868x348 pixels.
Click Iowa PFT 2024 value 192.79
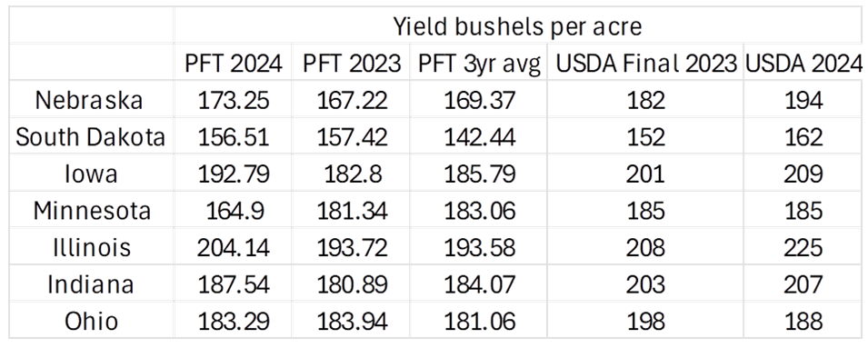pyautogui.click(x=234, y=174)
